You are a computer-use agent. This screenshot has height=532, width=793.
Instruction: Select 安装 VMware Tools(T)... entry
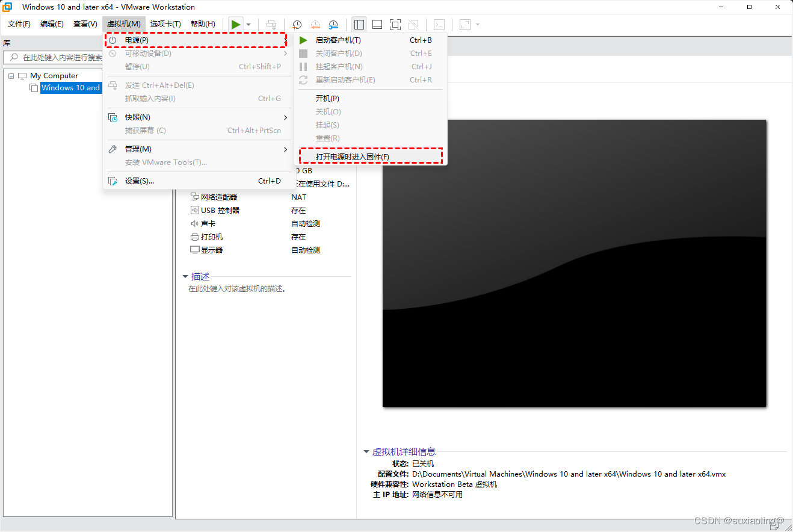196,162
